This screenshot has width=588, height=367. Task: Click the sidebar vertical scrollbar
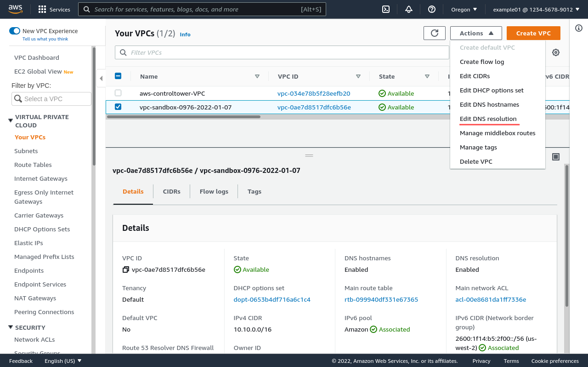[94, 106]
